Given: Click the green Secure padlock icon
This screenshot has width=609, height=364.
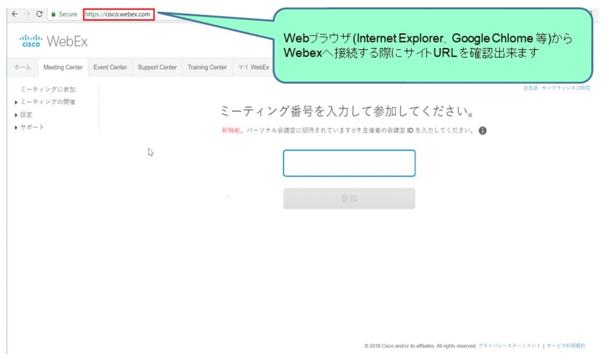Looking at the screenshot, I should click(x=53, y=14).
